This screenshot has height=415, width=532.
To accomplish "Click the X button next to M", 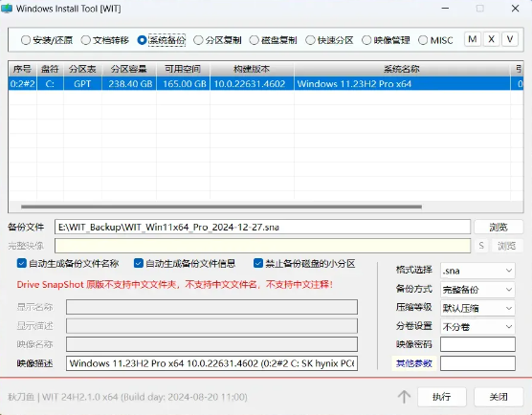I will click(491, 39).
